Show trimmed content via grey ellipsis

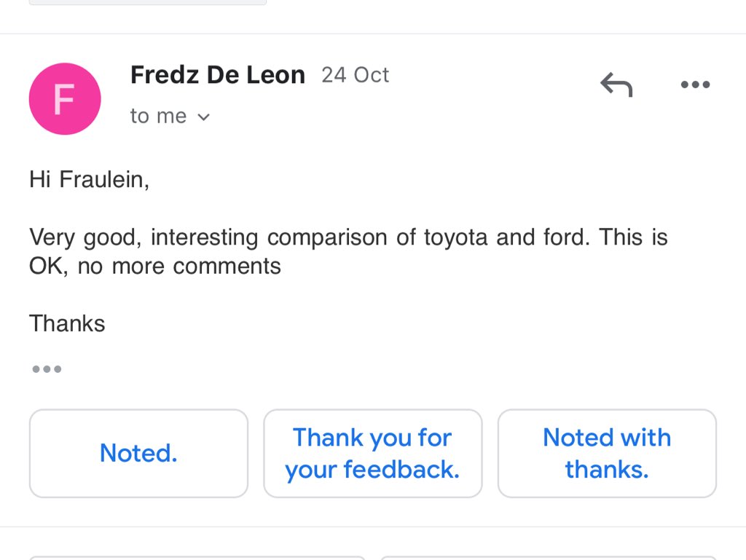[x=47, y=369]
